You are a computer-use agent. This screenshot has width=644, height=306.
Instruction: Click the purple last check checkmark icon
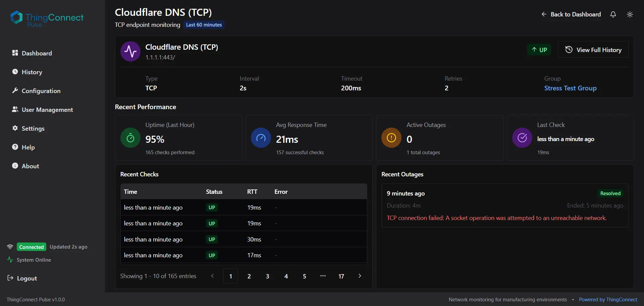click(522, 138)
